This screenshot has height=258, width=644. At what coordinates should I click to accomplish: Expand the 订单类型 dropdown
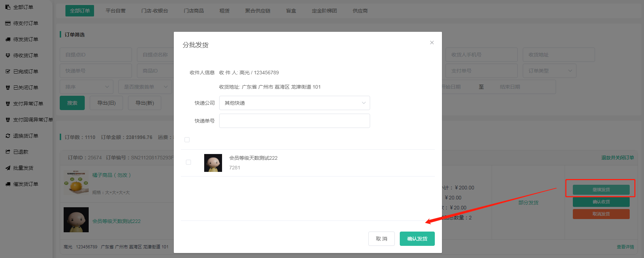549,71
